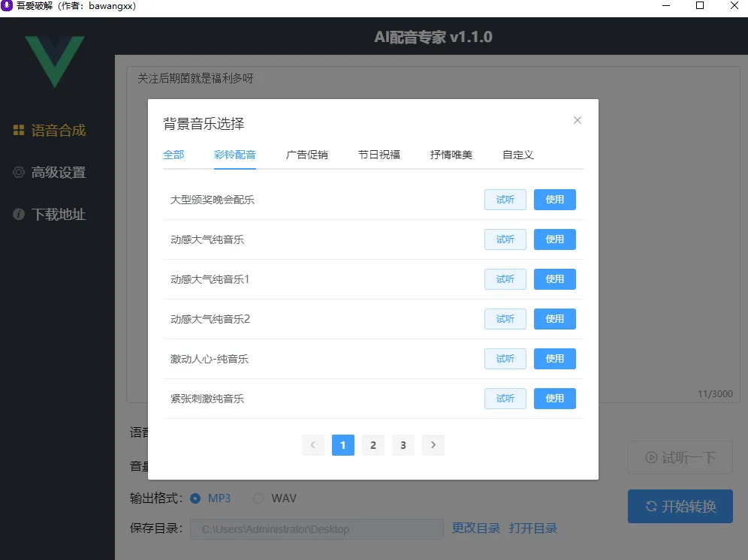The width and height of the screenshot is (748, 560).
Task: Open the 节日祝福 tab
Action: coord(379,155)
